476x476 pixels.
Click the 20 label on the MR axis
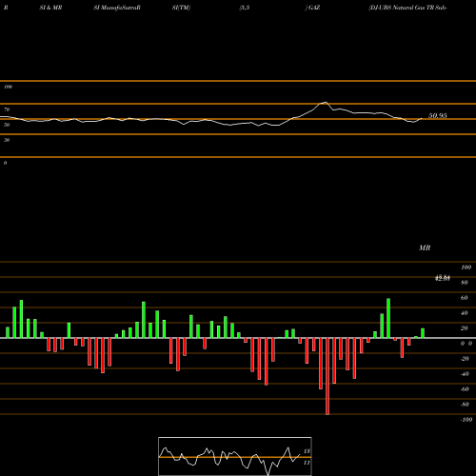click(465, 328)
